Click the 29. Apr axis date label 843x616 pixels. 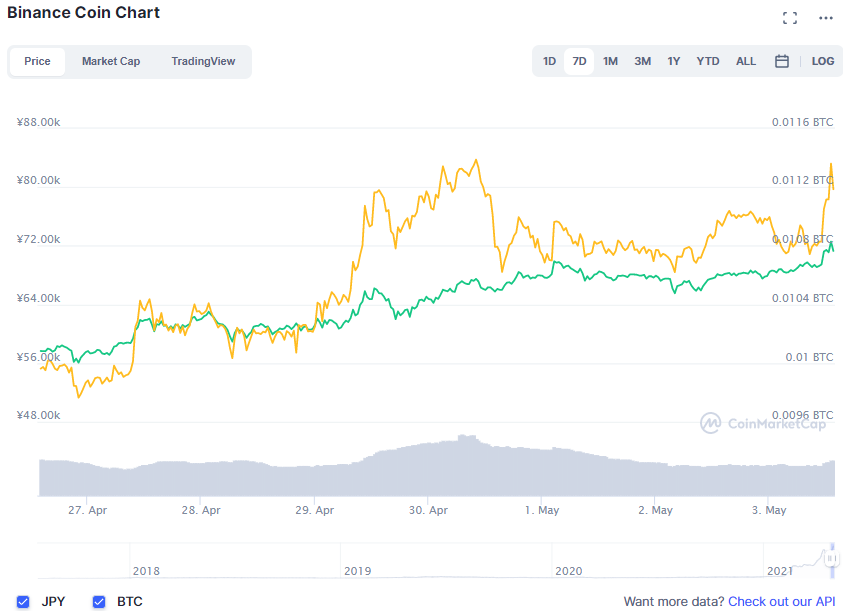[315, 510]
